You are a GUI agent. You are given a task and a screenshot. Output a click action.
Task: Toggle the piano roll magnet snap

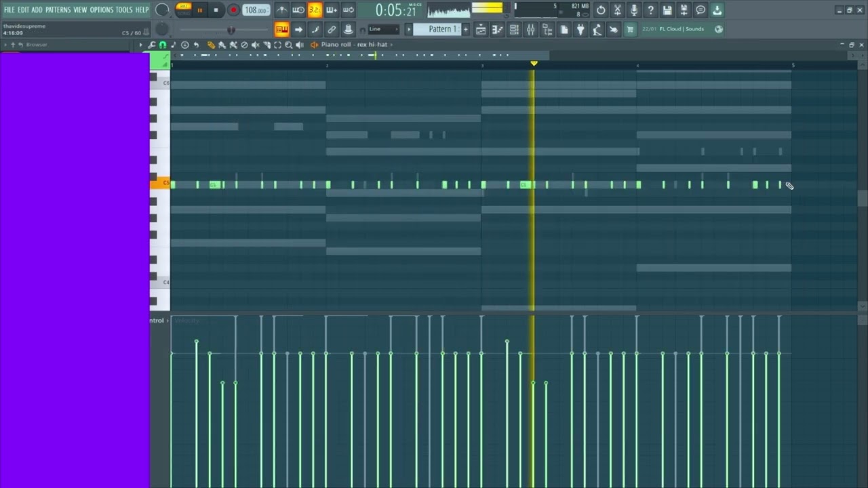163,45
